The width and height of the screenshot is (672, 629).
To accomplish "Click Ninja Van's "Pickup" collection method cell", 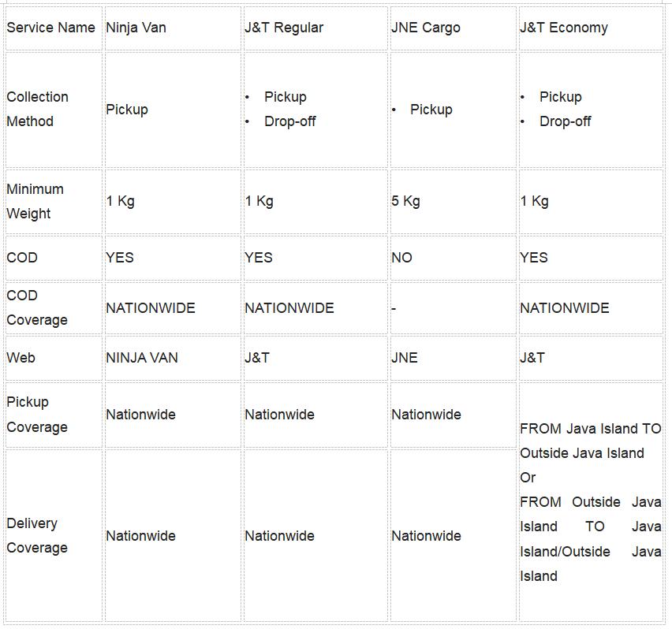I will point(127,110).
